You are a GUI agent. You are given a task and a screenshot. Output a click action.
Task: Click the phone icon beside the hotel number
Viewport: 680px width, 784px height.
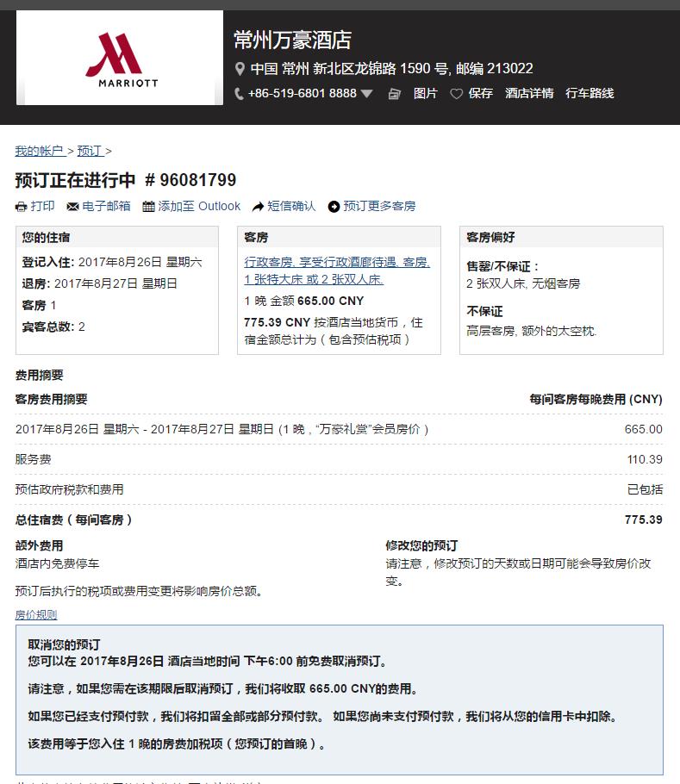pos(239,94)
